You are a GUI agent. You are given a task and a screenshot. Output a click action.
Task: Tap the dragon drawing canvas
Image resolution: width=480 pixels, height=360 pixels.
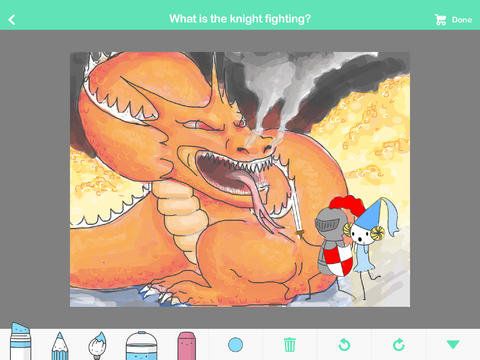(x=240, y=179)
